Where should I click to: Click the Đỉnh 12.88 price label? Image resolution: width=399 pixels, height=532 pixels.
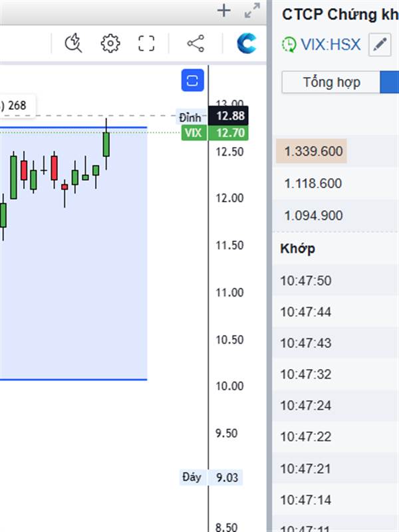pos(213,116)
